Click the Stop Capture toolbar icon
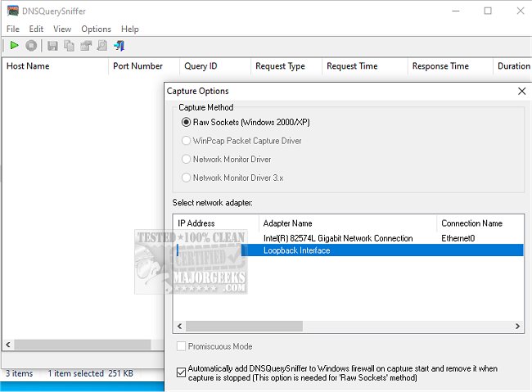The image size is (532, 392). coord(31,46)
